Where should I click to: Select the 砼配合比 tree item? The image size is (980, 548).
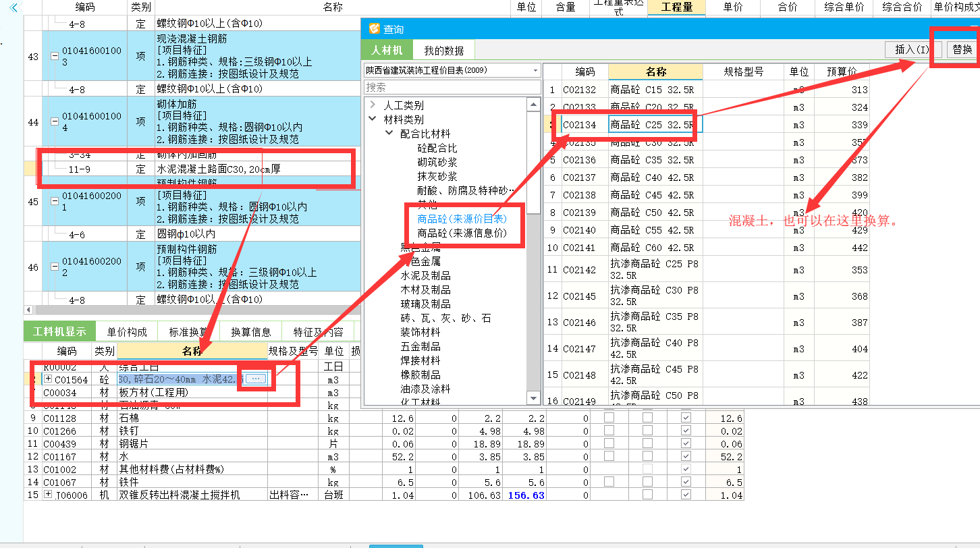tap(437, 148)
